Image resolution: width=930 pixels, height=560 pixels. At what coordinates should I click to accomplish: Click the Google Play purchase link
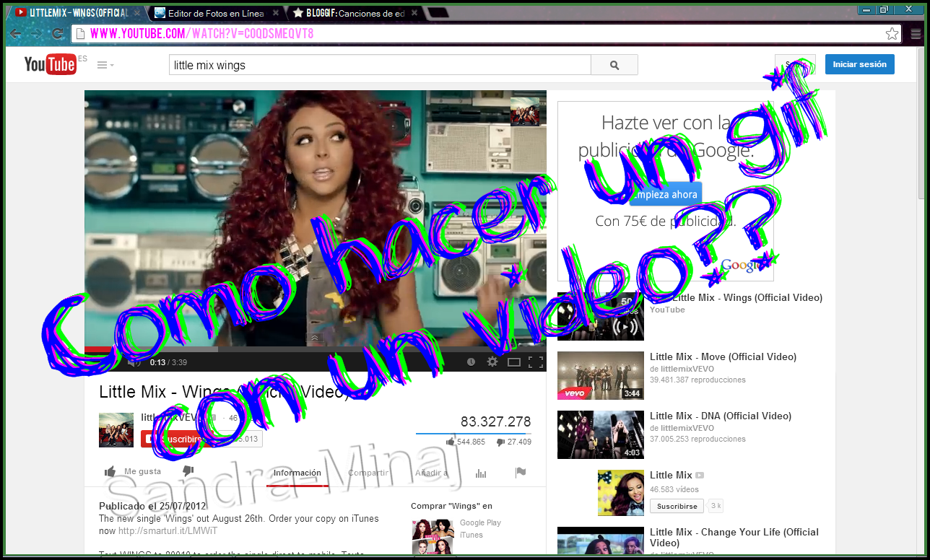tap(480, 522)
